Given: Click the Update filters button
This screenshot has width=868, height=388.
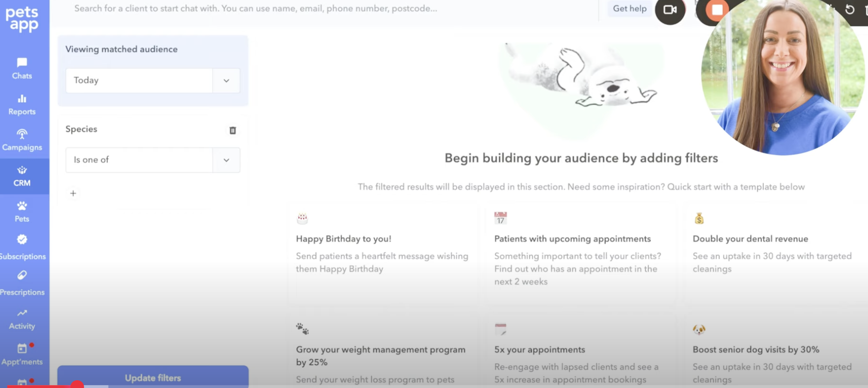Looking at the screenshot, I should (153, 377).
